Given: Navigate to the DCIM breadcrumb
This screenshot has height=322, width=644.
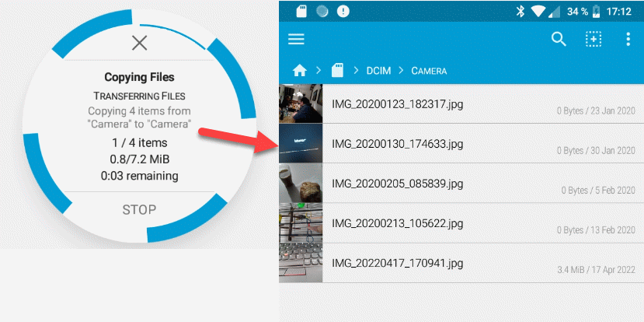Looking at the screenshot, I should 378,71.
